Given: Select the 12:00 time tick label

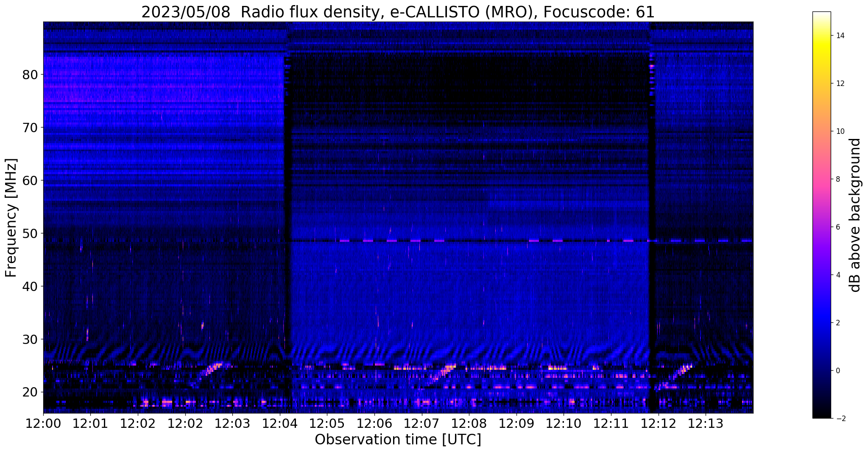Looking at the screenshot, I should (43, 423).
